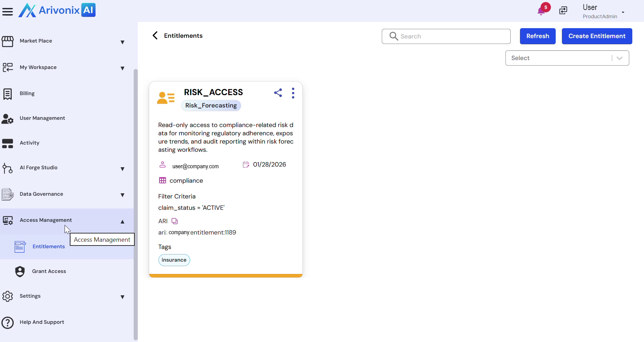Image resolution: width=644 pixels, height=342 pixels.
Task: Open the Select filter dropdown
Action: click(x=567, y=58)
